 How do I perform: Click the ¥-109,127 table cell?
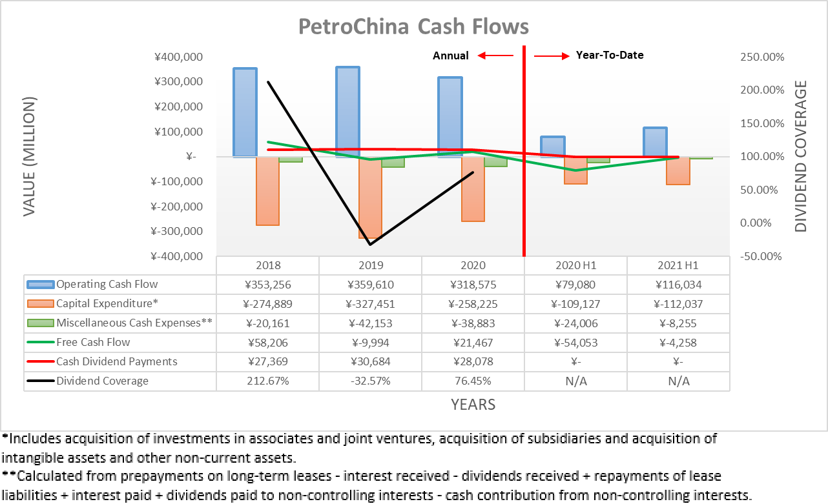(x=576, y=304)
